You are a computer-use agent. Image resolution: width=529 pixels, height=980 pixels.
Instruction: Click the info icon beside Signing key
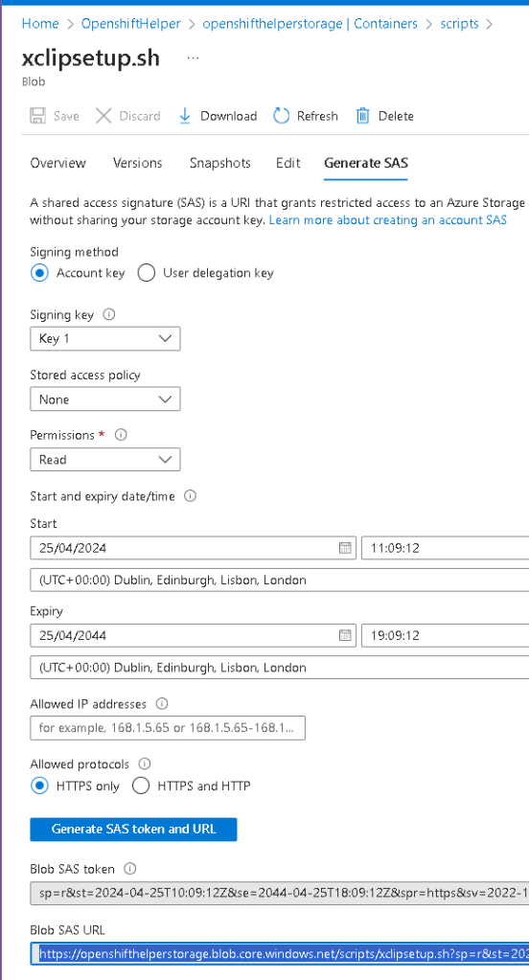click(x=109, y=315)
